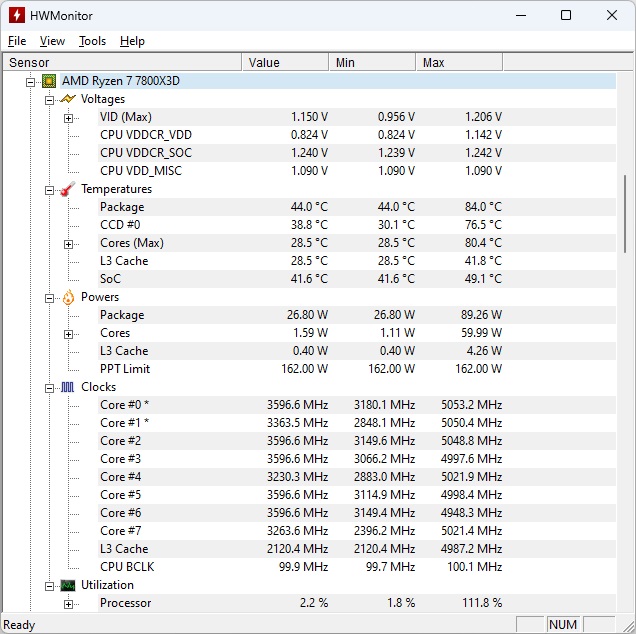
Task: Select the L3 Cache clock row
Action: (x=357, y=549)
